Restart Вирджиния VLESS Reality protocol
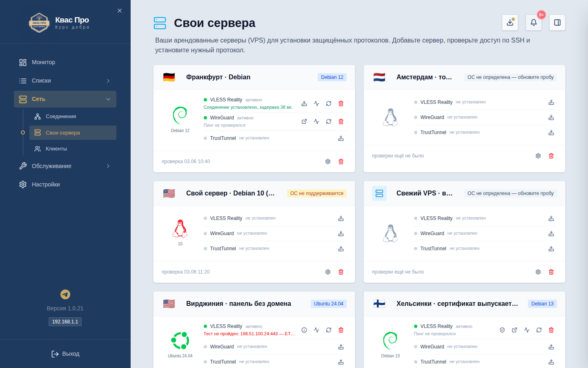 pos(329,330)
